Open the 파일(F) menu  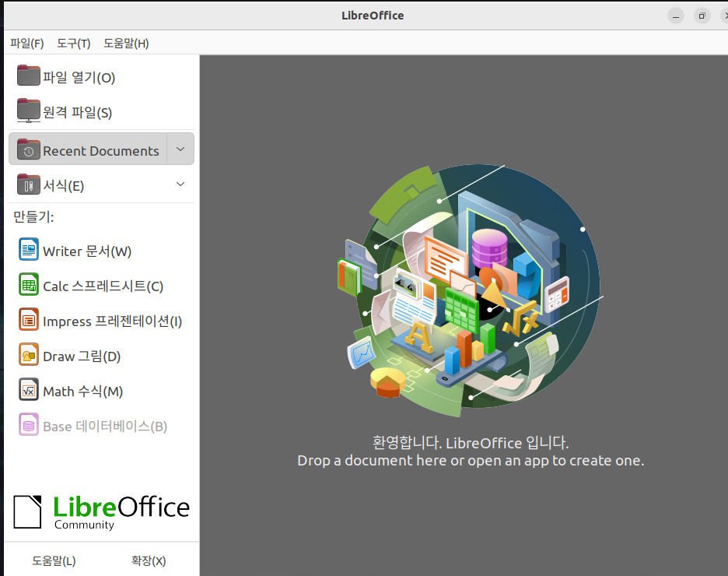click(26, 43)
